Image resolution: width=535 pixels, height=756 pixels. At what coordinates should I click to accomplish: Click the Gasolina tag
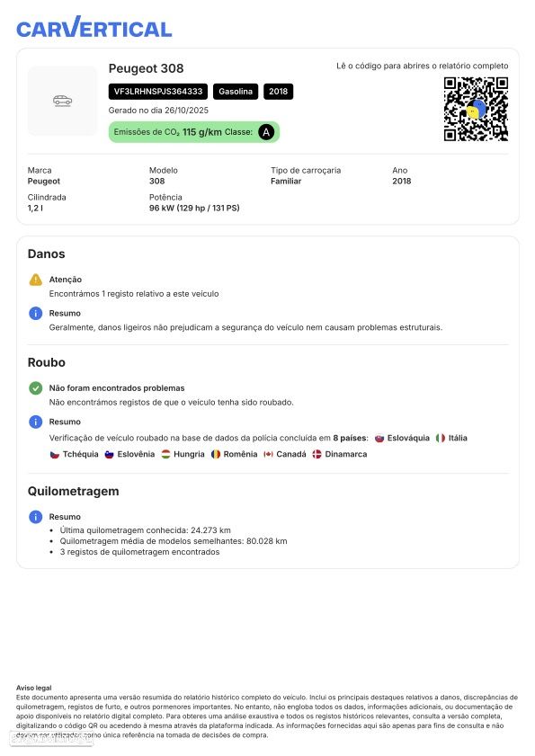(x=236, y=92)
